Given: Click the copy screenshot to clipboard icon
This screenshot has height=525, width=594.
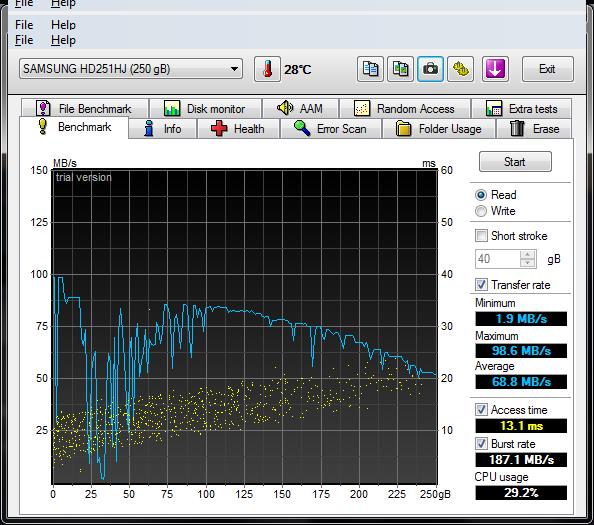Looking at the screenshot, I should [400, 69].
